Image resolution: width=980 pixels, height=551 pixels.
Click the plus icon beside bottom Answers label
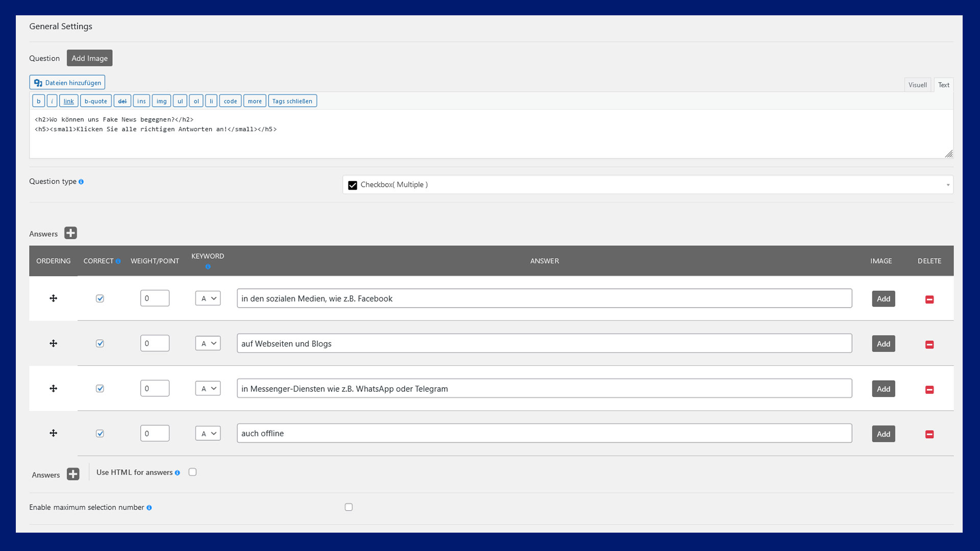point(73,474)
